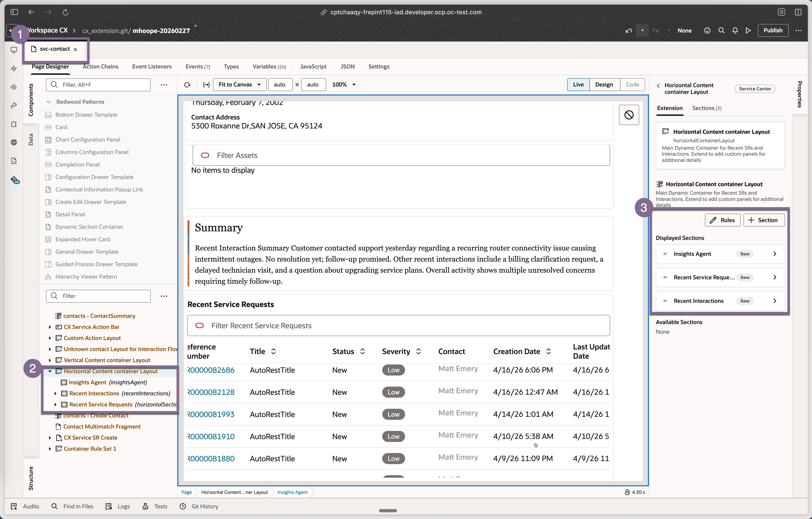Open the Sections (3) tab

707,108
